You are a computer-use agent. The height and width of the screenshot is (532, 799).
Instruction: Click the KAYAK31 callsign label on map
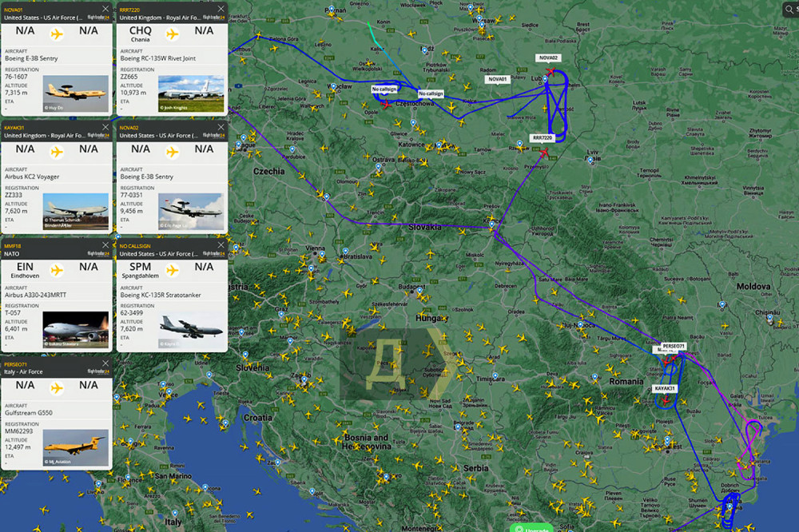pyautogui.click(x=665, y=388)
